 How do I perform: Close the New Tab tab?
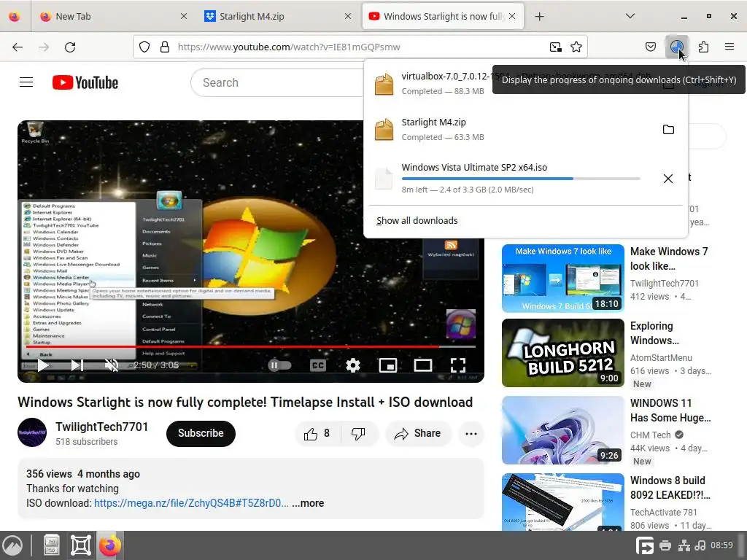click(184, 16)
